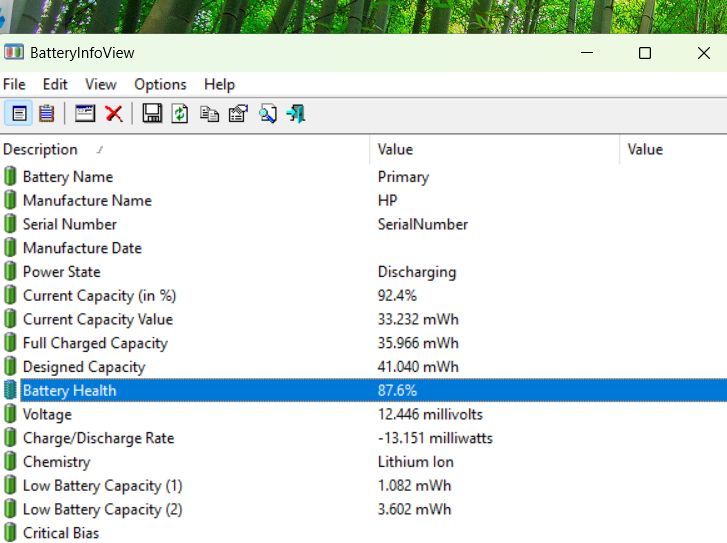The height and width of the screenshot is (543, 727).
Task: Click the Find magnifier toolbar icon
Action: pos(267,114)
